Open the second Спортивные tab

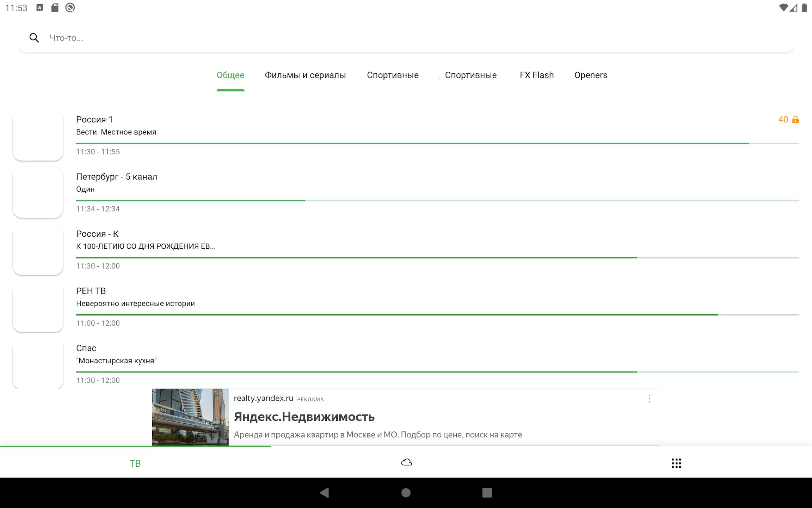pos(471,75)
